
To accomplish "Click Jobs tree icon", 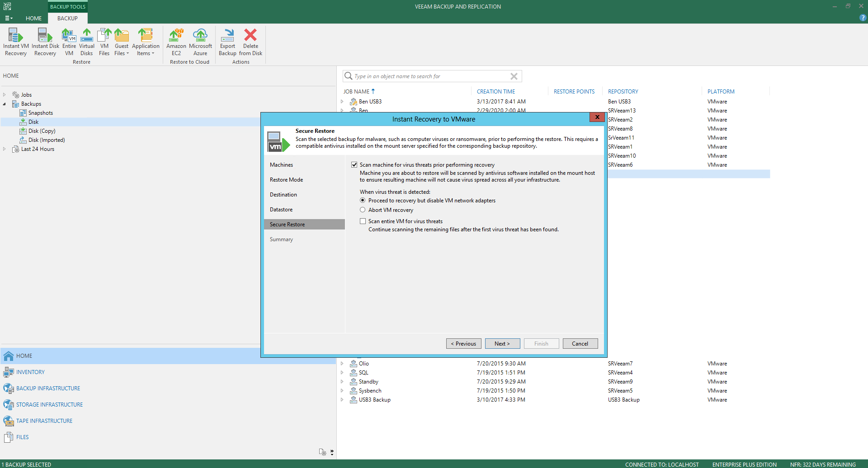I will 16,95.
